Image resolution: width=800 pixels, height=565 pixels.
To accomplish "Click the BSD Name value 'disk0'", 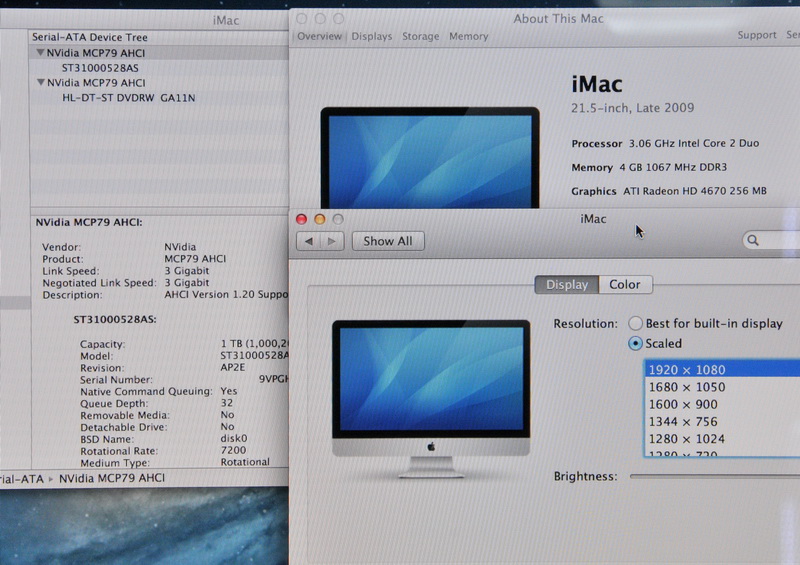I will tap(234, 438).
